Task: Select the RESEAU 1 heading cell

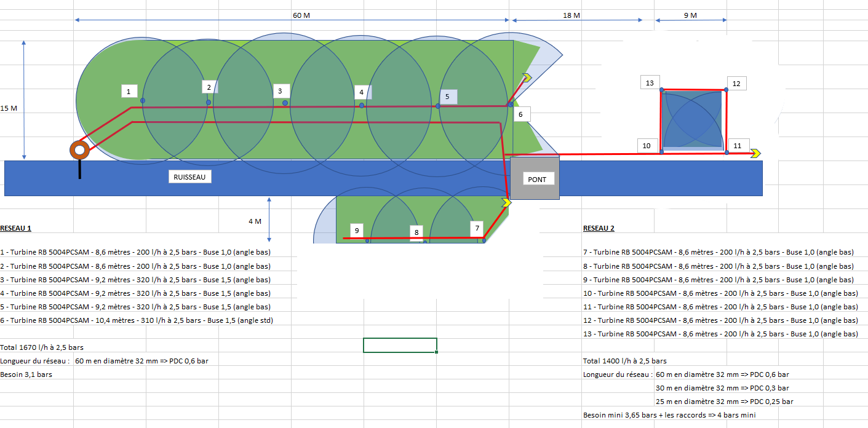Action: tap(16, 228)
